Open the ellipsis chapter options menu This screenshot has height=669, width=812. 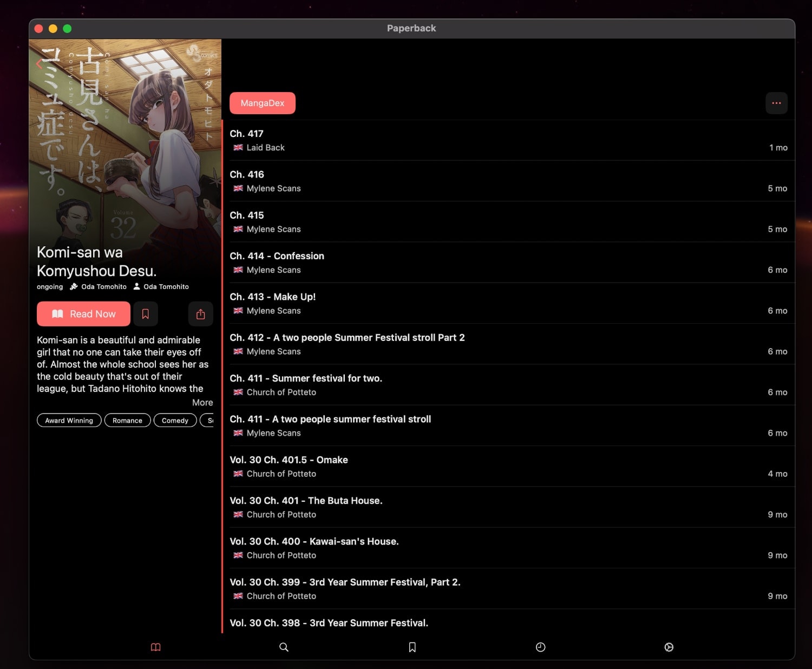click(x=776, y=103)
